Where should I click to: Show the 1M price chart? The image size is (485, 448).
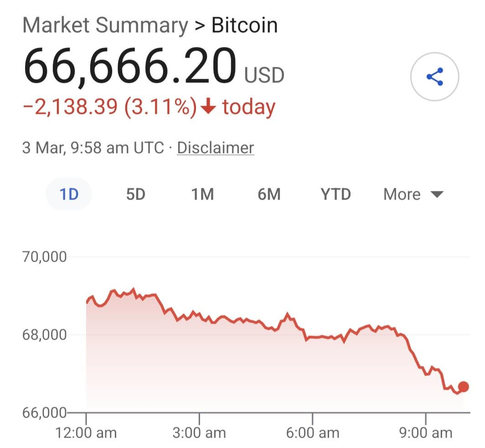pos(202,195)
